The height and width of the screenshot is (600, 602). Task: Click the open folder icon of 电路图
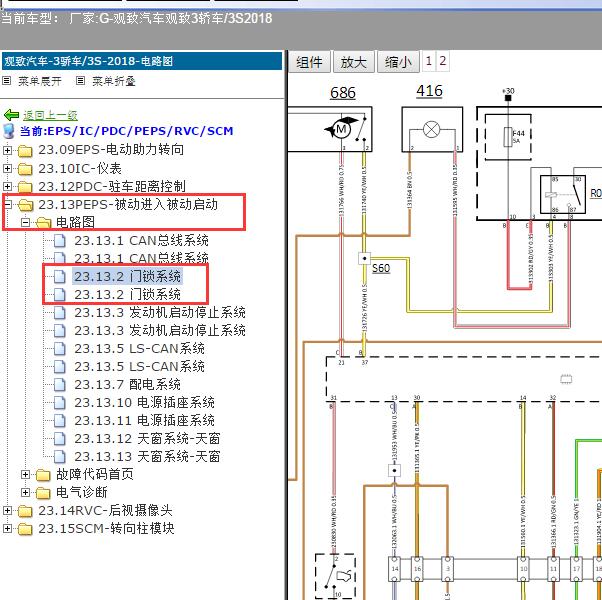click(x=43, y=222)
